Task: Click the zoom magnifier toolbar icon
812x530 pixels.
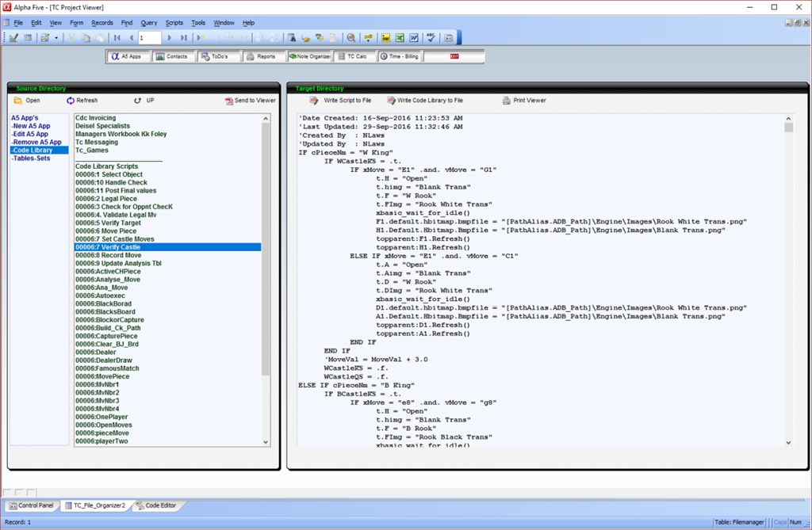Action: pyautogui.click(x=350, y=37)
